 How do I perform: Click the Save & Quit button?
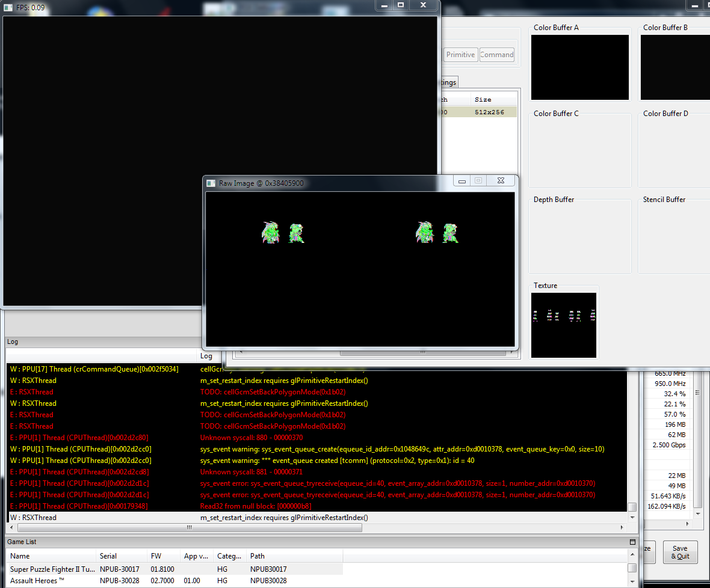click(x=680, y=552)
